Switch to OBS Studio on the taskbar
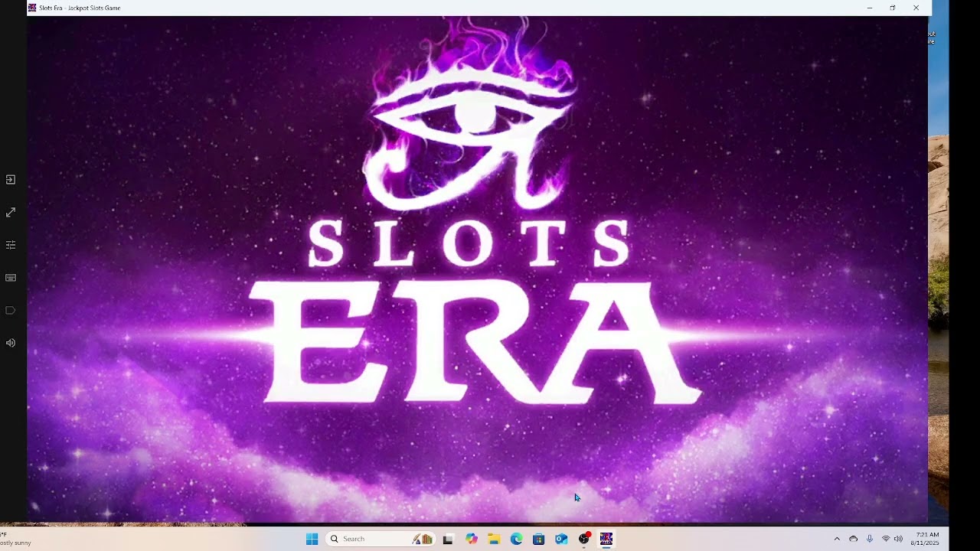 click(x=584, y=539)
